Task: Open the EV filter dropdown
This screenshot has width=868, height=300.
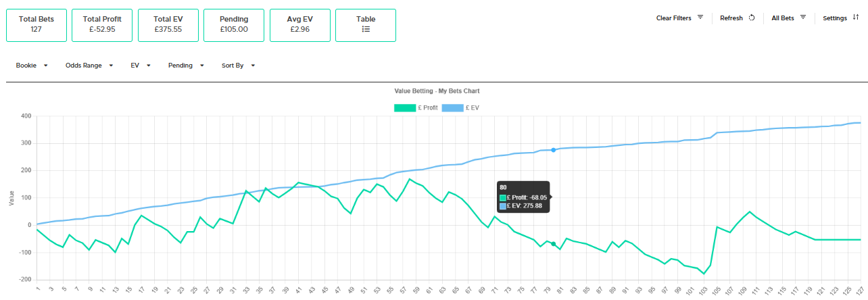Action: [x=140, y=66]
